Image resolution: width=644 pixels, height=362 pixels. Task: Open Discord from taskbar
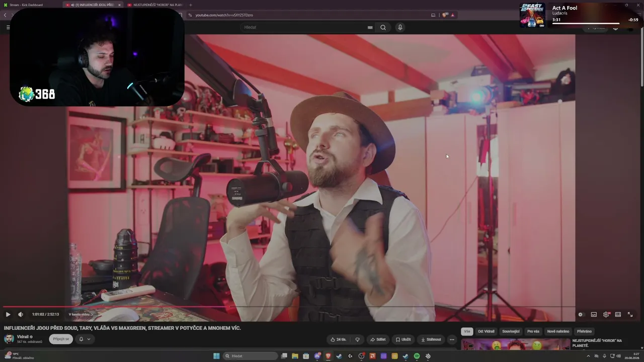coord(317,356)
